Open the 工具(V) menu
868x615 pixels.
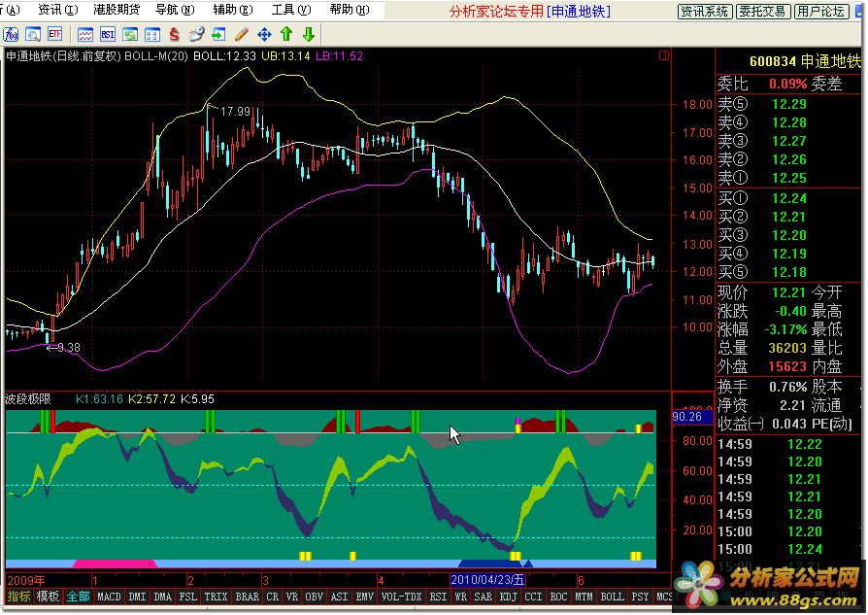point(291,10)
